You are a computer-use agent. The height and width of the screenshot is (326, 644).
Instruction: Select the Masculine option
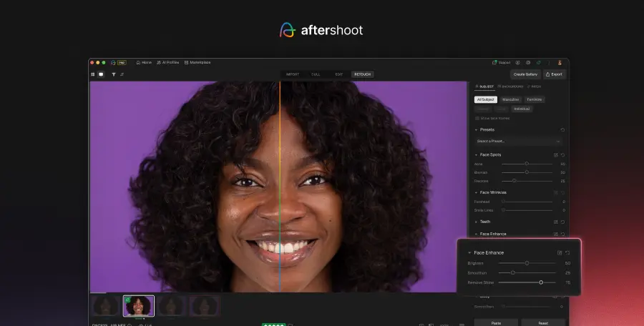[x=510, y=99]
